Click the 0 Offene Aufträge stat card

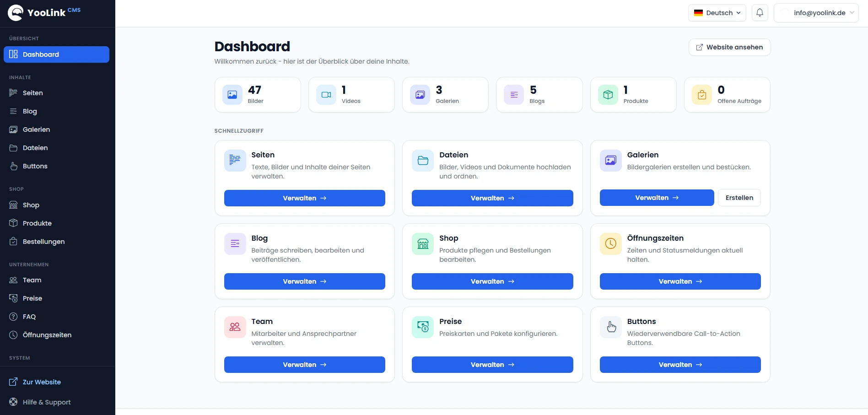coord(727,95)
